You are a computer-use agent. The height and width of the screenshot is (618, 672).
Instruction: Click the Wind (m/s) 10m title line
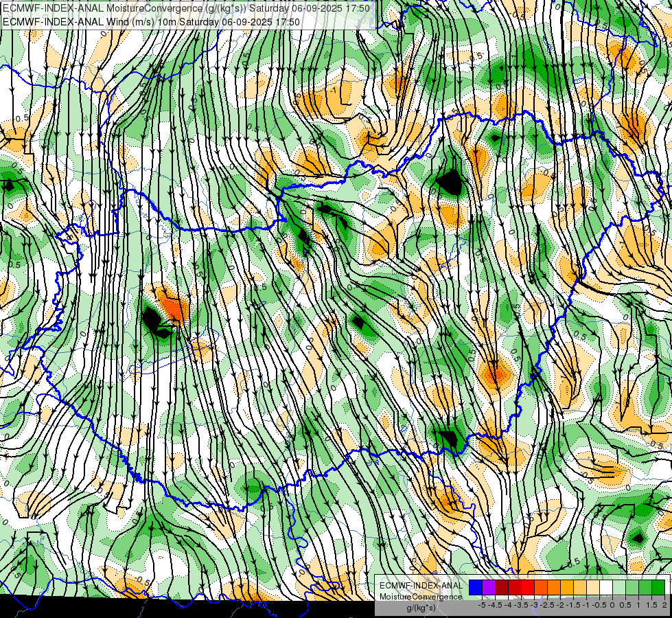pyautogui.click(x=151, y=21)
